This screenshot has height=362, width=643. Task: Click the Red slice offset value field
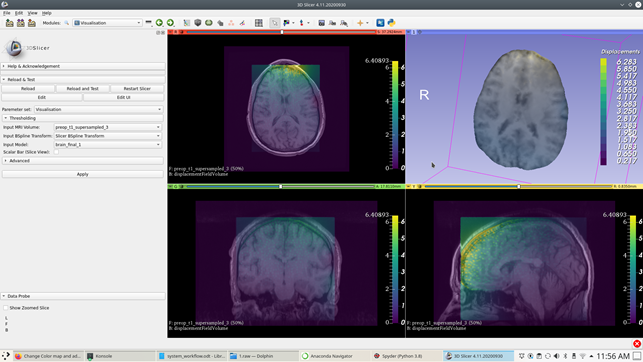point(390,32)
